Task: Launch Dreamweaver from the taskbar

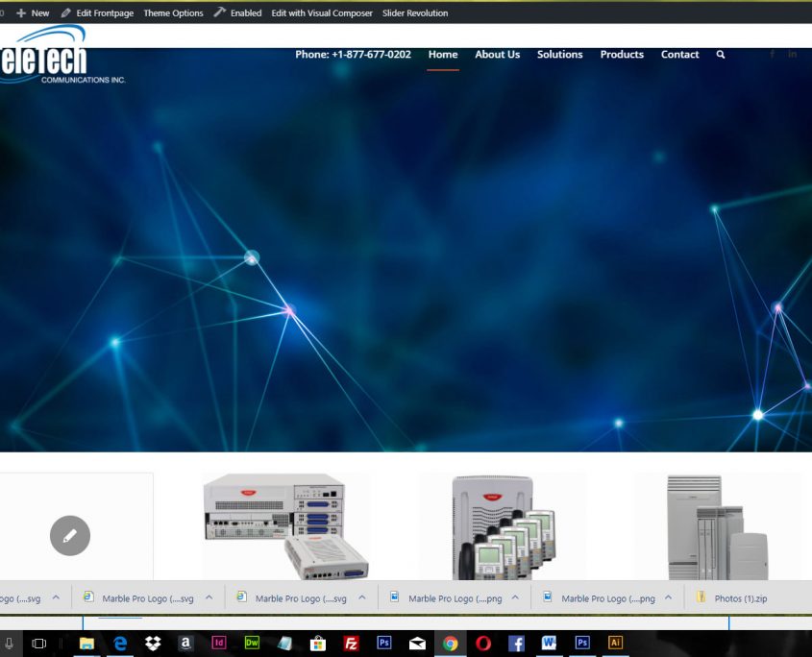Action: click(x=252, y=644)
